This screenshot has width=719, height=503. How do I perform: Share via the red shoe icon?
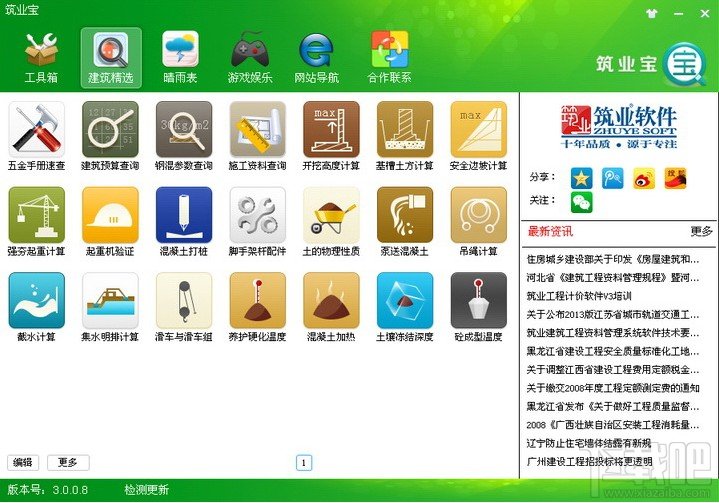675,178
